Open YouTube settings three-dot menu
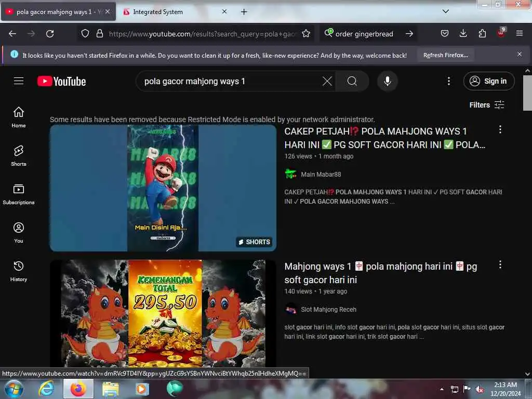532x399 pixels. (x=448, y=81)
